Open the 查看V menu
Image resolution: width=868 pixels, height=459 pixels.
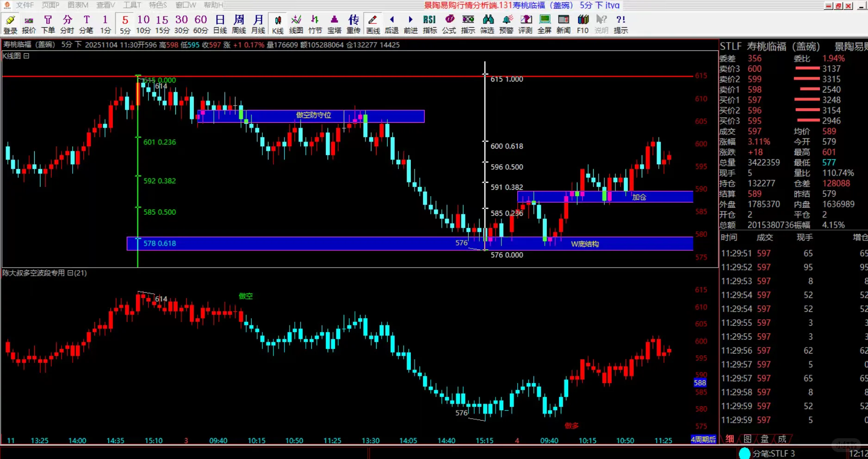click(106, 5)
